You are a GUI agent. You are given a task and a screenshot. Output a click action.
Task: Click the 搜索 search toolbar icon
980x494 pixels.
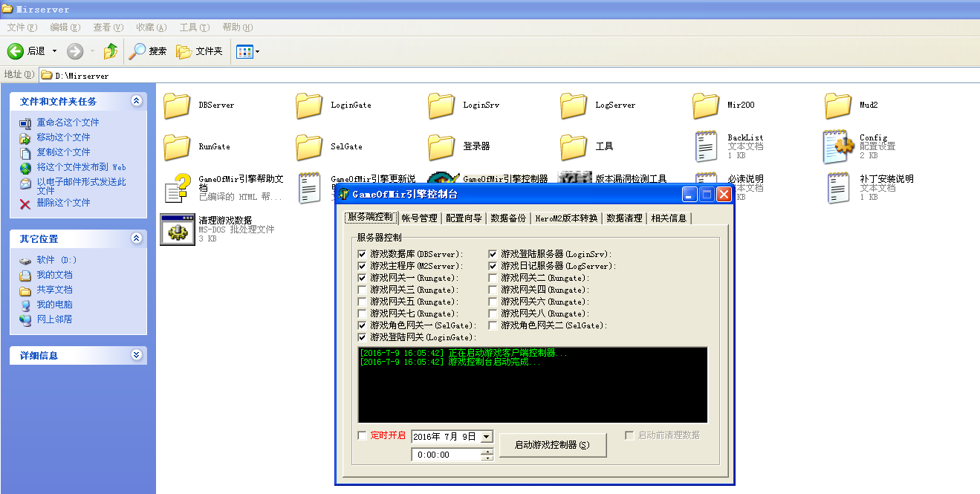coord(137,51)
